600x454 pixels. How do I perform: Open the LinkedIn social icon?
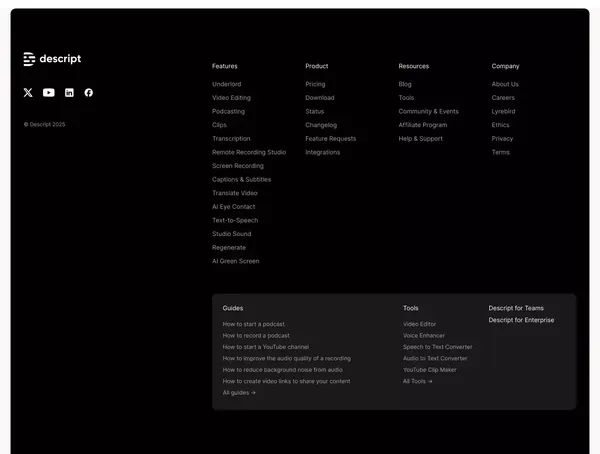pyautogui.click(x=69, y=93)
